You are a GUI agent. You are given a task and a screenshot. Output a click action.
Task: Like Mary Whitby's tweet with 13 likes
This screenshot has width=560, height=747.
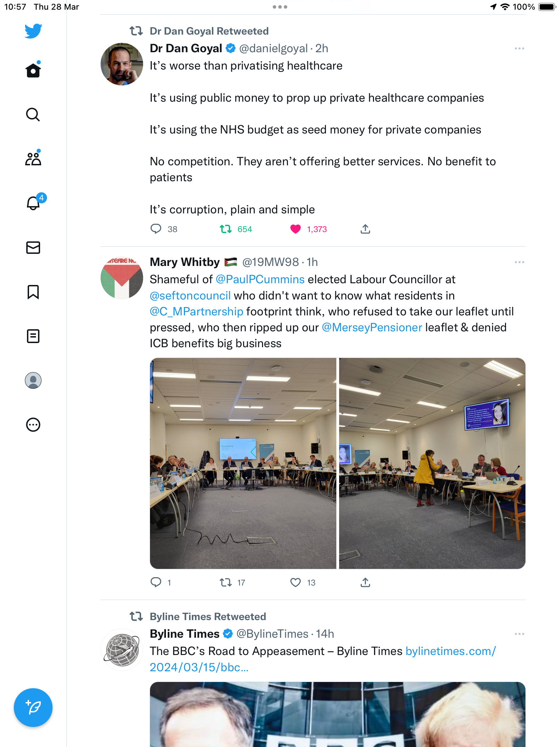296,582
